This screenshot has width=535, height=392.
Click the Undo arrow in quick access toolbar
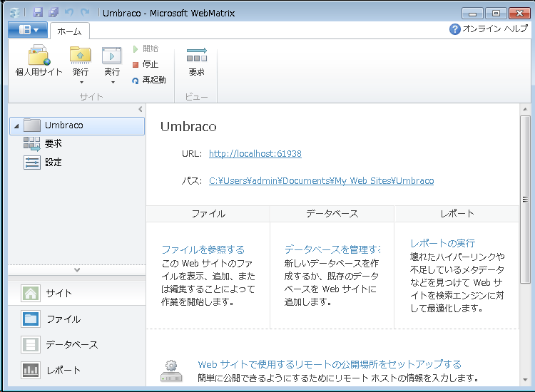(x=69, y=13)
